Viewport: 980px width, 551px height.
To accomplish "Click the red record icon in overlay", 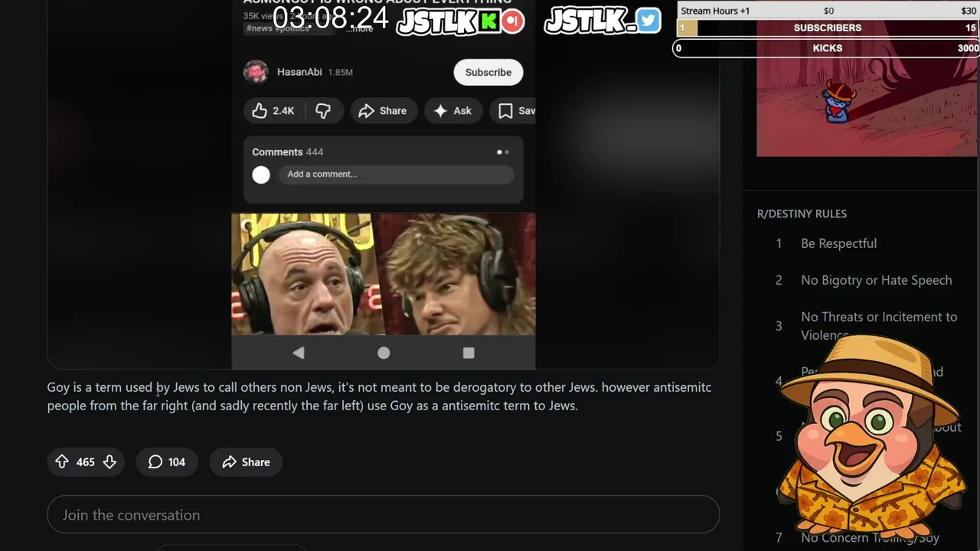I will tap(513, 21).
